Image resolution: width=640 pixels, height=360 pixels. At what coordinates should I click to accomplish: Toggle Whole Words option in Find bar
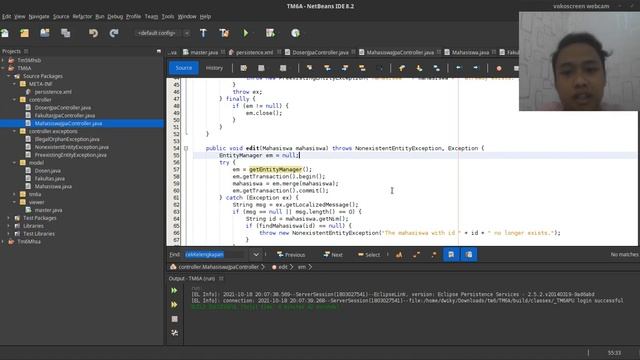click(x=416, y=255)
